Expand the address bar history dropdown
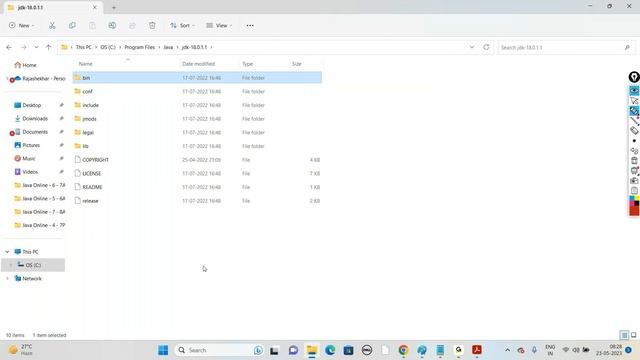Viewport: 640px width, 360px height. [x=472, y=47]
